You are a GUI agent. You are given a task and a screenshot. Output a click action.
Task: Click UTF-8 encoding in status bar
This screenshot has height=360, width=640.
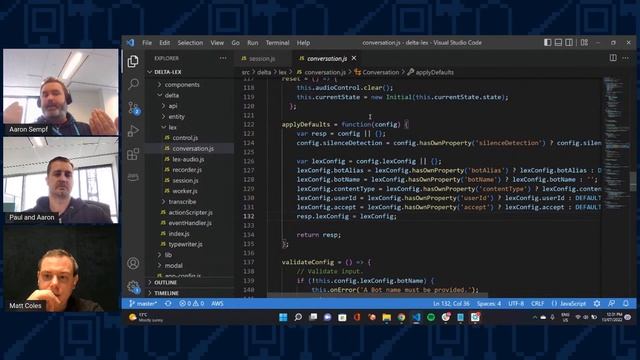pos(516,304)
